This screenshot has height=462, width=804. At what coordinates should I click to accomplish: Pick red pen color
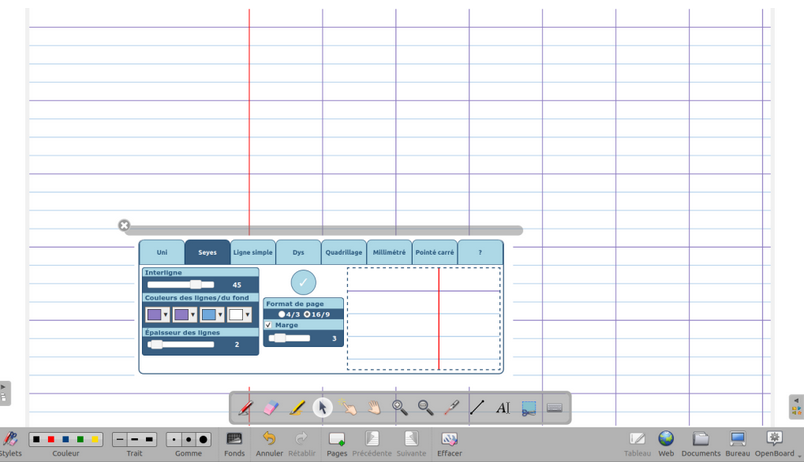pyautogui.click(x=51, y=439)
